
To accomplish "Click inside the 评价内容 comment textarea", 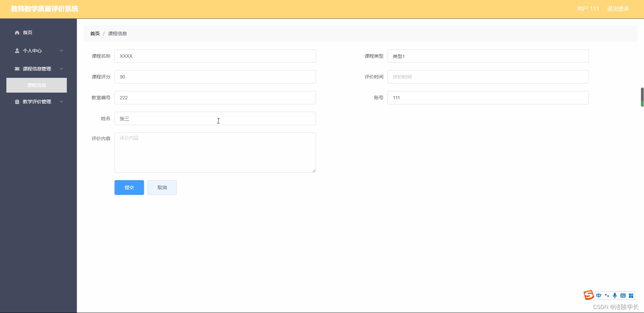I will coord(215,152).
